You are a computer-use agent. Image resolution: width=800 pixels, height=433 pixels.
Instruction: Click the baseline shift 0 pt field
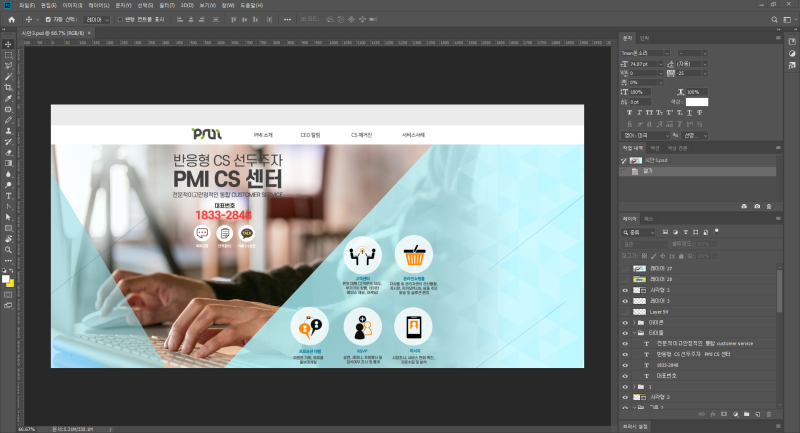(640, 102)
